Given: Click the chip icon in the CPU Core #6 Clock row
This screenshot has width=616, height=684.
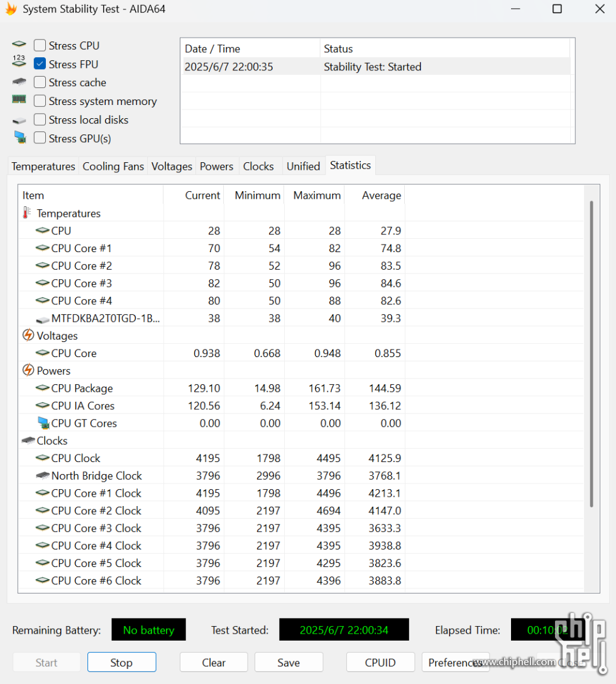Looking at the screenshot, I should coord(42,580).
